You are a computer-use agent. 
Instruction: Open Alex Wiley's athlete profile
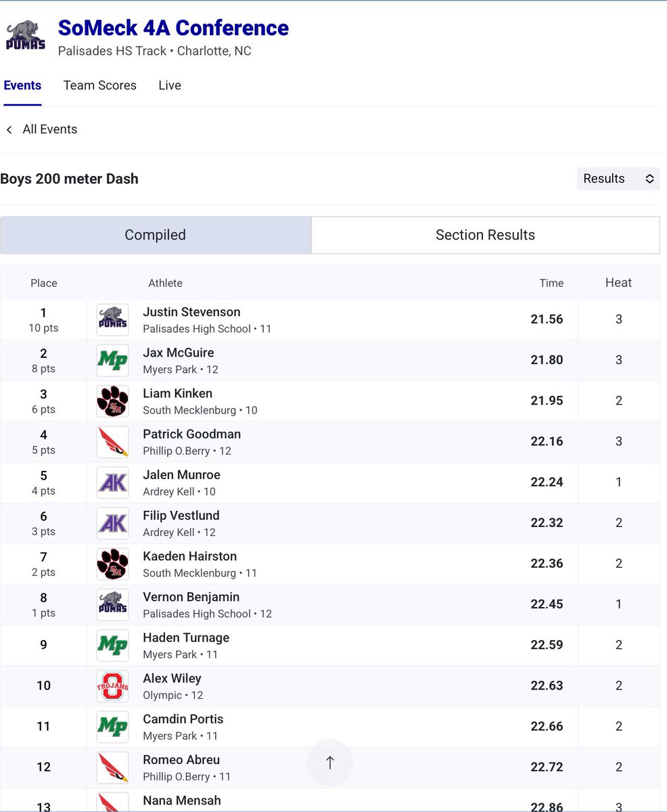point(172,678)
